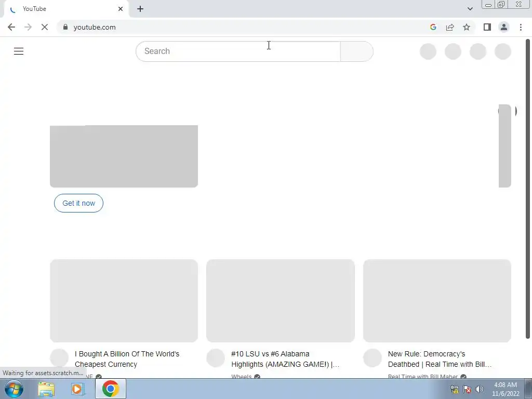
Task: Click the network tray icon
Action: 454,389
